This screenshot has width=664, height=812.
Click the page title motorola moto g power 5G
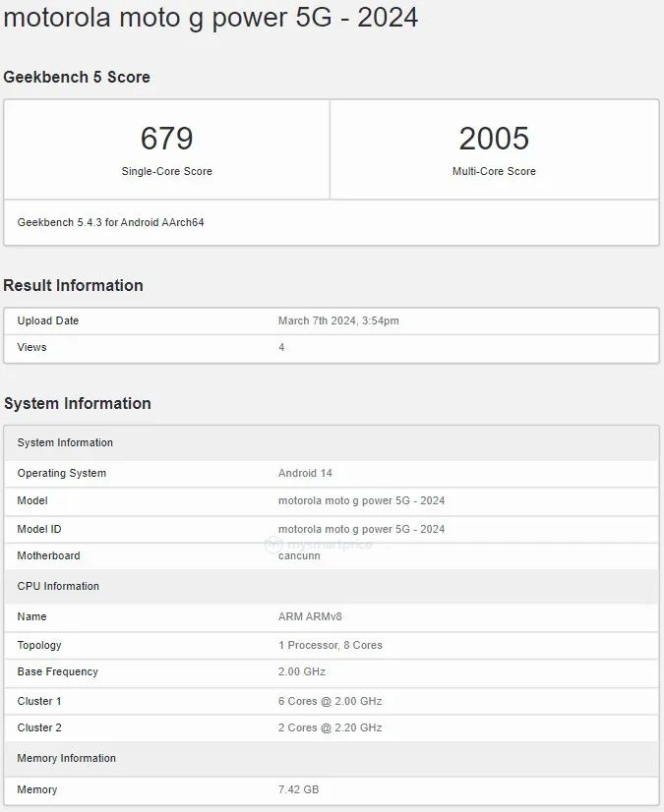(x=211, y=18)
